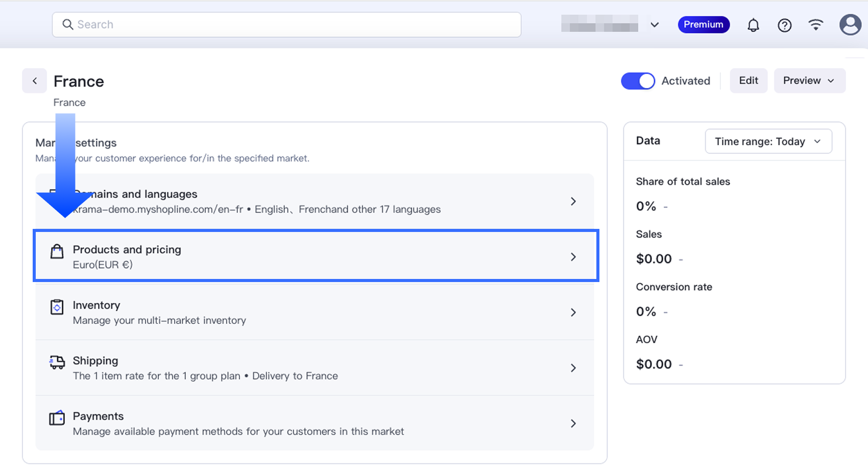Click the notification bell icon
This screenshot has width=868, height=468.
753,25
